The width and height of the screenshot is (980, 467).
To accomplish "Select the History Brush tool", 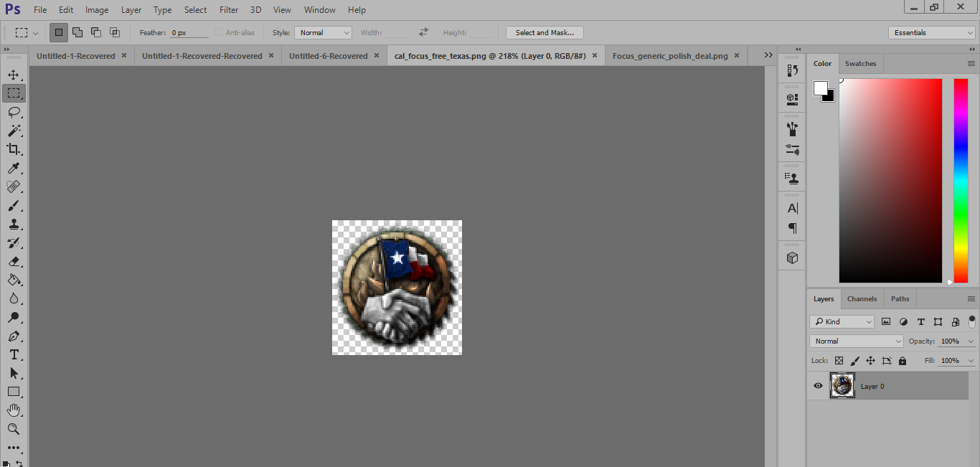I will tap(14, 242).
